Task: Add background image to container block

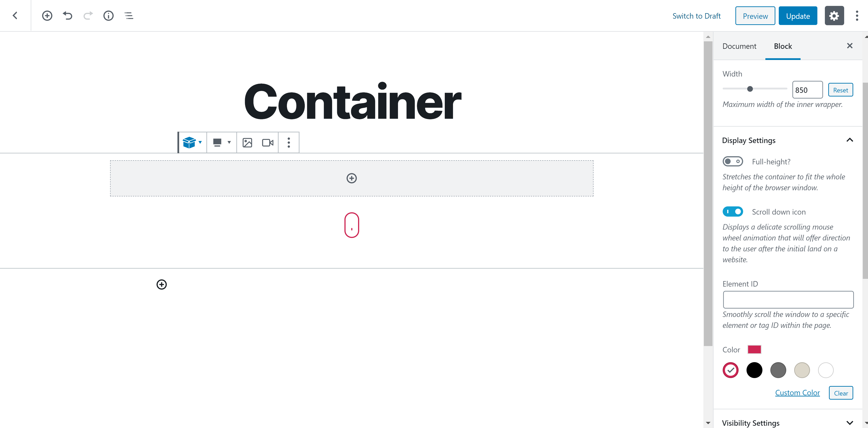Action: pyautogui.click(x=247, y=143)
